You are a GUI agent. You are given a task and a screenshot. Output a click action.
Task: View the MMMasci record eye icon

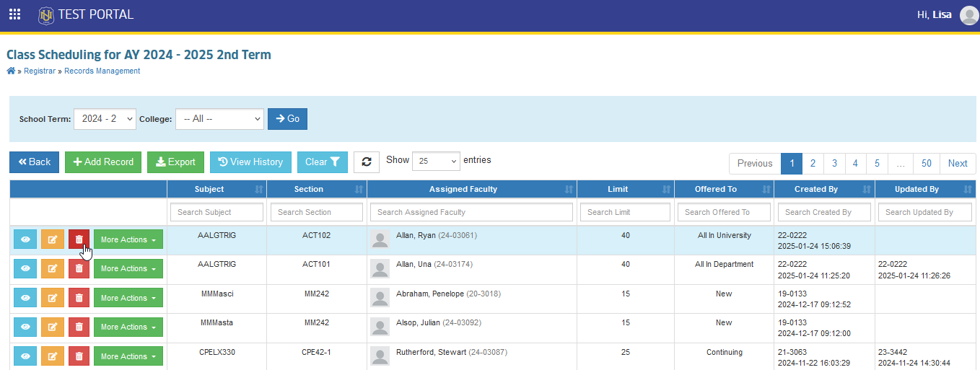point(25,298)
